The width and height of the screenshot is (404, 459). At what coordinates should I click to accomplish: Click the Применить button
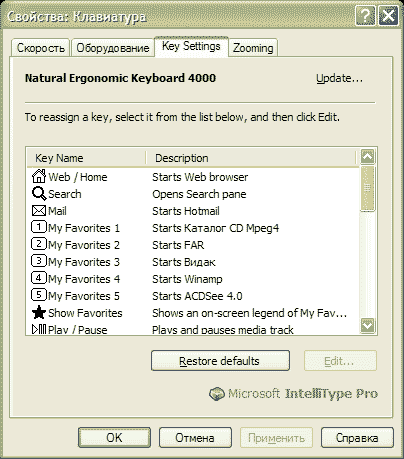tap(276, 438)
